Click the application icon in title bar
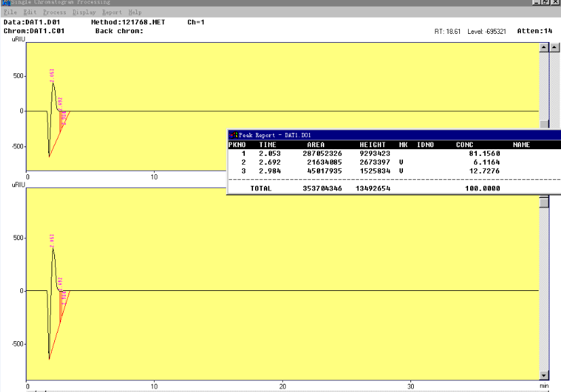 click(x=6, y=3)
